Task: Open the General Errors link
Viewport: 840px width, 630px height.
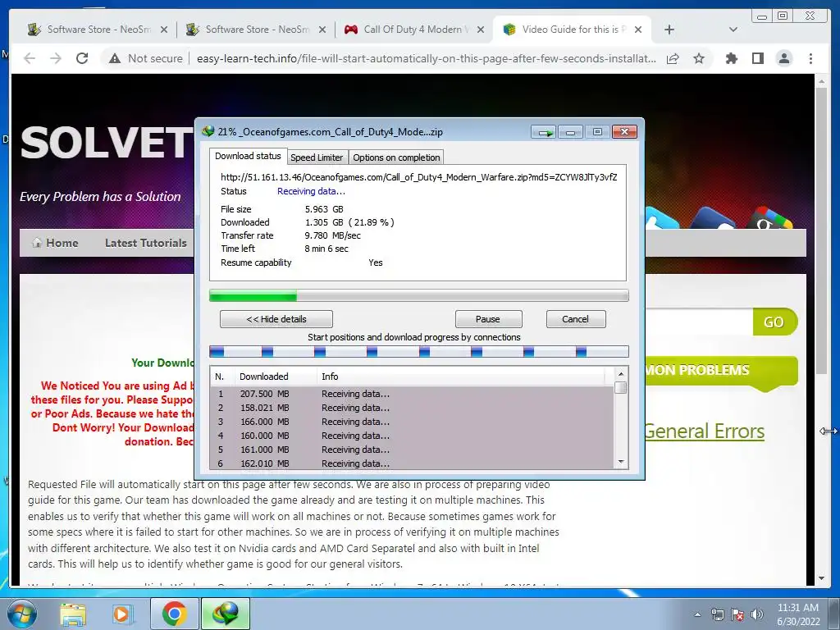Action: click(x=704, y=431)
